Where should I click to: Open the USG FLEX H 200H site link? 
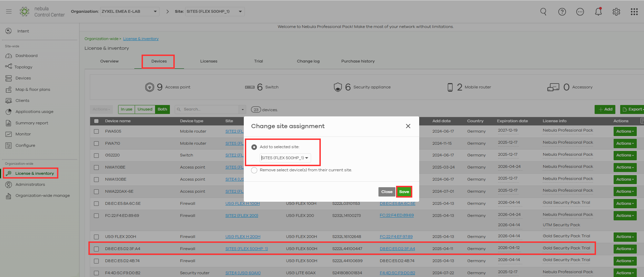[243, 237]
